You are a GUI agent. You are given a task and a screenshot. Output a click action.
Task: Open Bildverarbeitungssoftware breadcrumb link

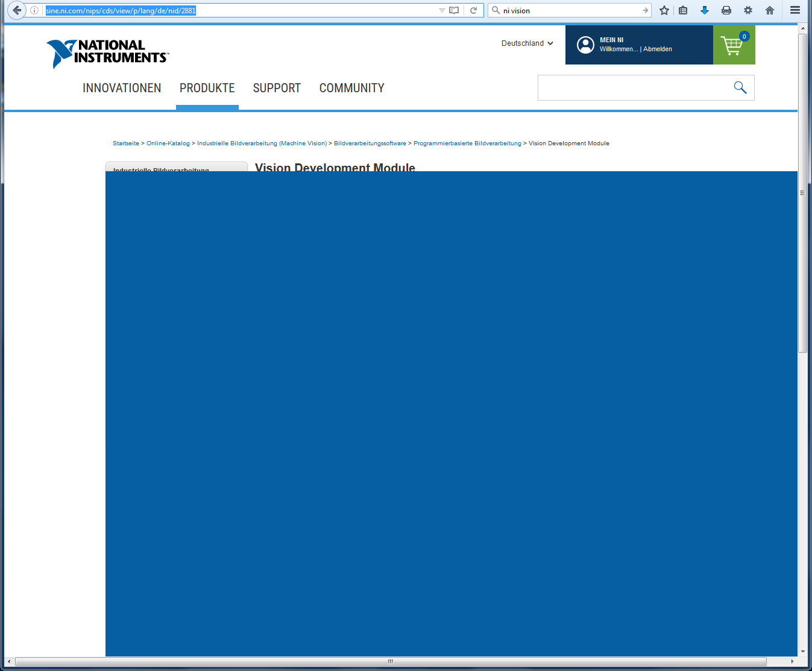coord(370,143)
